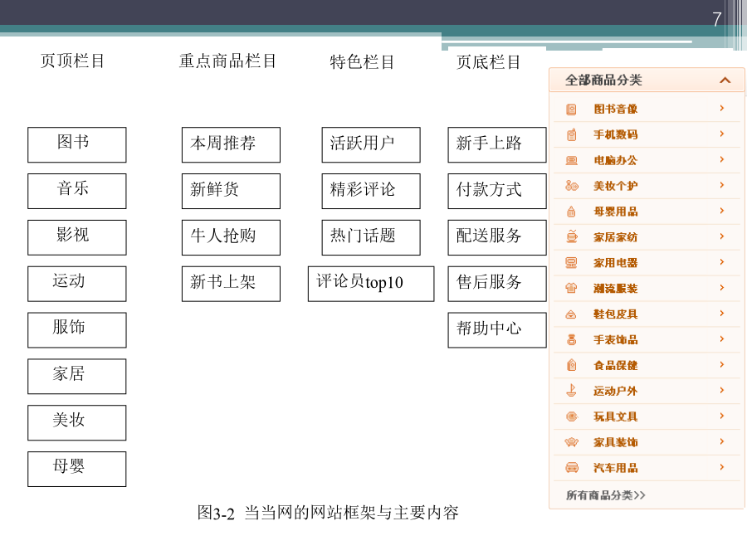This screenshot has width=747, height=560.
Task: Click the 家居家纺 category icon
Action: 571,236
